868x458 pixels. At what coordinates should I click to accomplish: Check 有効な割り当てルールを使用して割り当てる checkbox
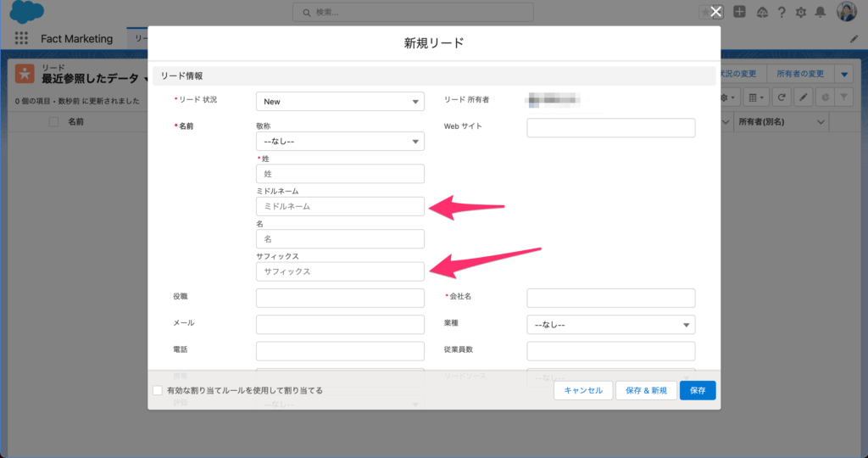(x=158, y=390)
